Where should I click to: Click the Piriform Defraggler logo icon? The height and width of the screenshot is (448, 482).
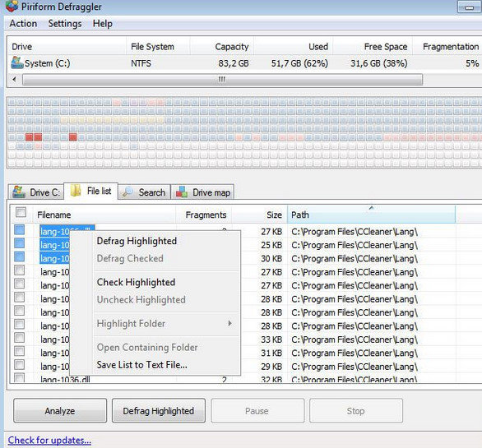point(12,6)
